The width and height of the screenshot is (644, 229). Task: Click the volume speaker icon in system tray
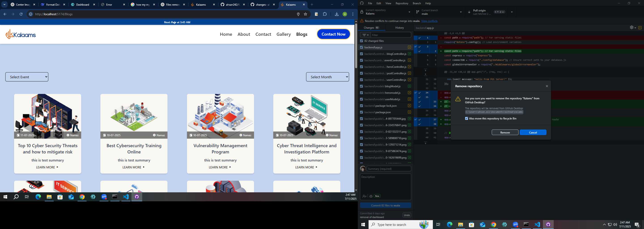tap(615, 225)
